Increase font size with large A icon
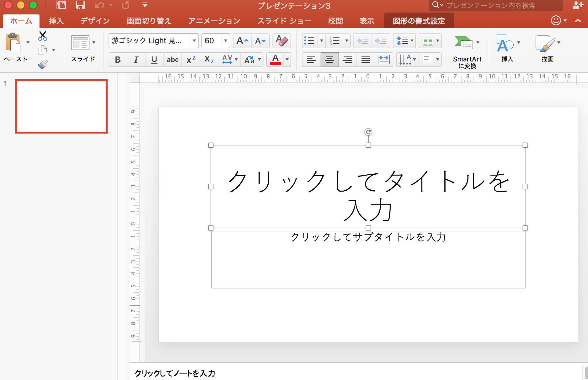This screenshot has width=588, height=380. point(242,41)
